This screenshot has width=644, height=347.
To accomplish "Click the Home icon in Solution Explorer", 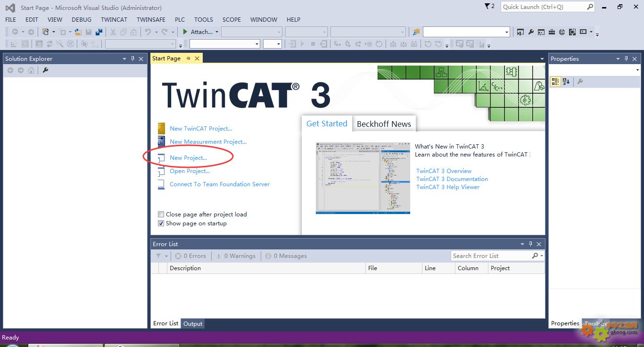I will (x=31, y=70).
